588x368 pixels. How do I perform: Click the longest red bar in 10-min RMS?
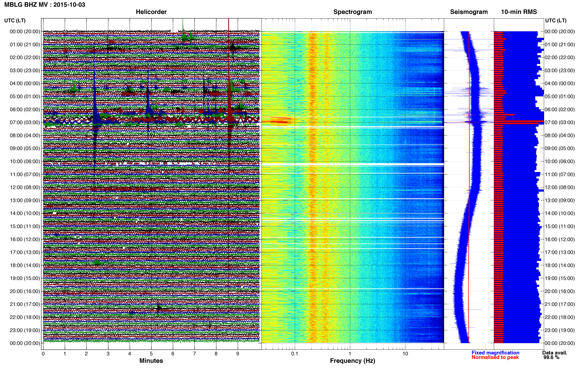point(519,121)
